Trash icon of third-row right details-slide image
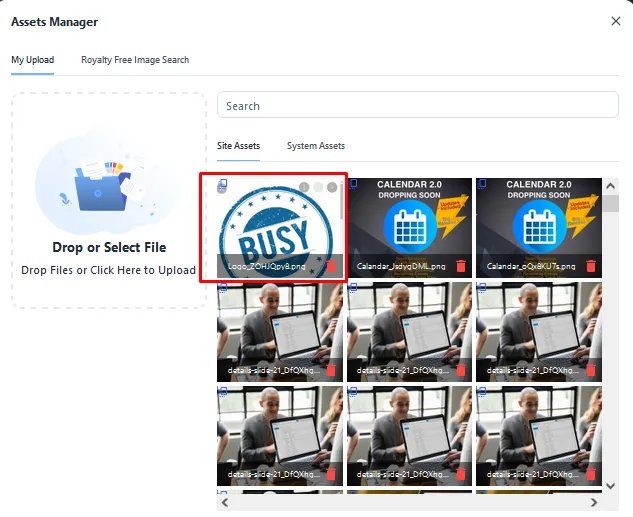The height and width of the screenshot is (517, 633). (x=591, y=474)
